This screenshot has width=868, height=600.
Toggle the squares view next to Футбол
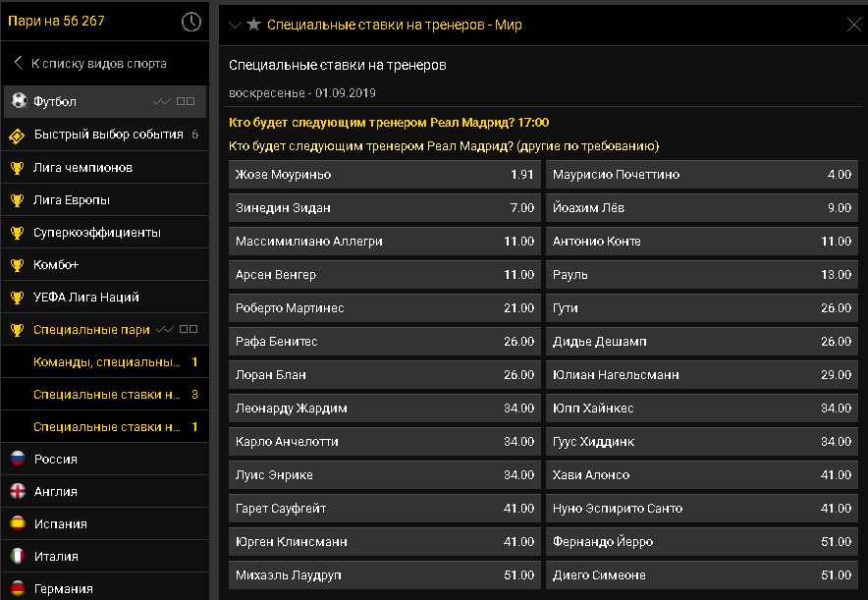click(186, 101)
